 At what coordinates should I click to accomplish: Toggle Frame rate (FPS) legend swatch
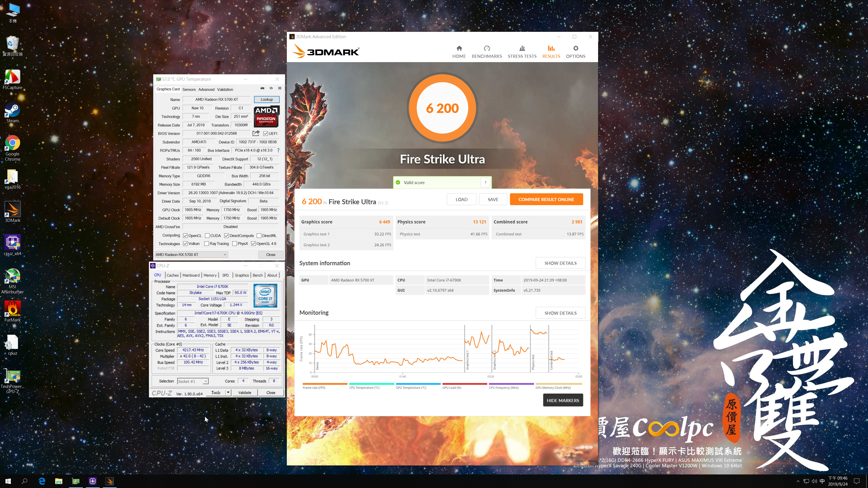[x=325, y=384]
